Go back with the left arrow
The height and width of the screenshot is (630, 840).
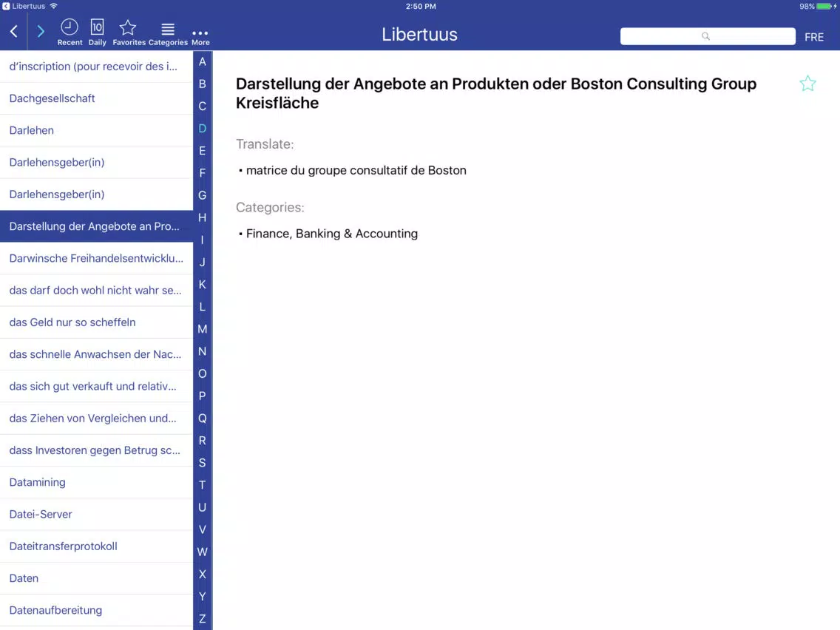(x=14, y=32)
